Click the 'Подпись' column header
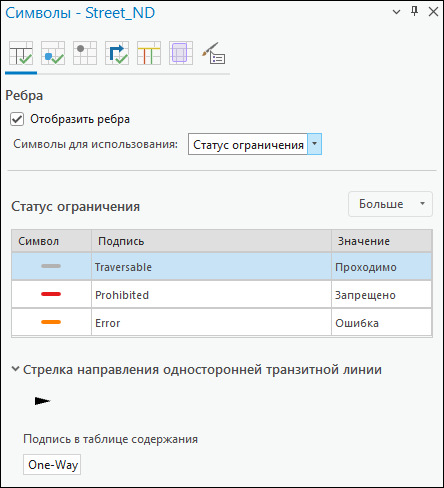Viewport: 444px width, 488px height. (x=211, y=241)
